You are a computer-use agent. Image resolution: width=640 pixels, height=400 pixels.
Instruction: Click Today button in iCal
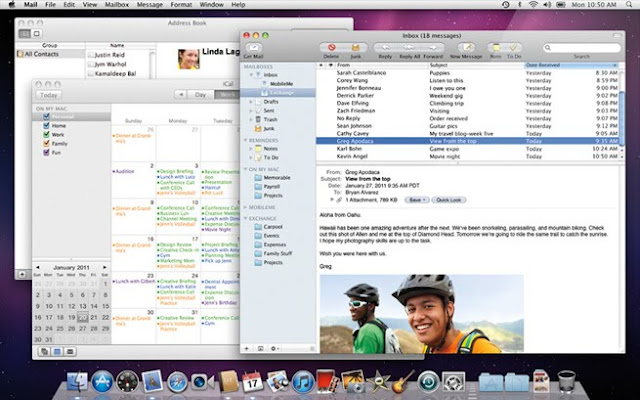(x=49, y=95)
